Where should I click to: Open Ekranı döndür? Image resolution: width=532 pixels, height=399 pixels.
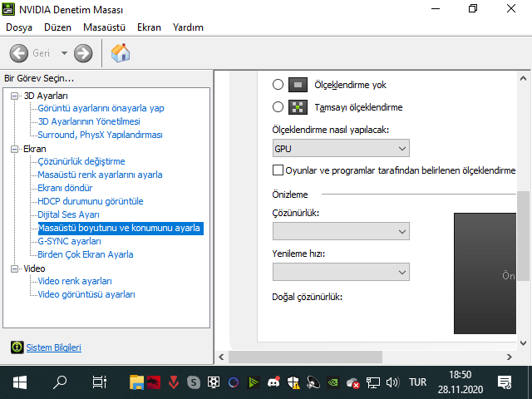(65, 188)
